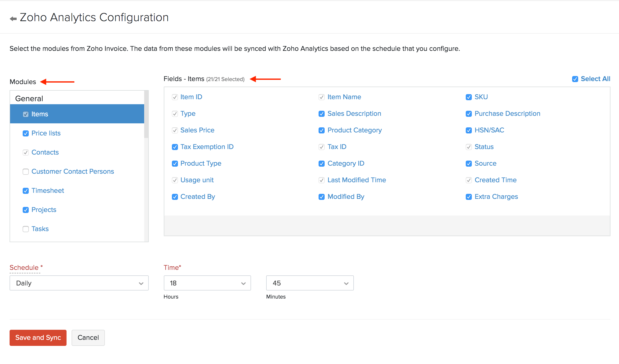Toggle the Select All checkbox
Screen dimensions: 619x364
pos(575,79)
